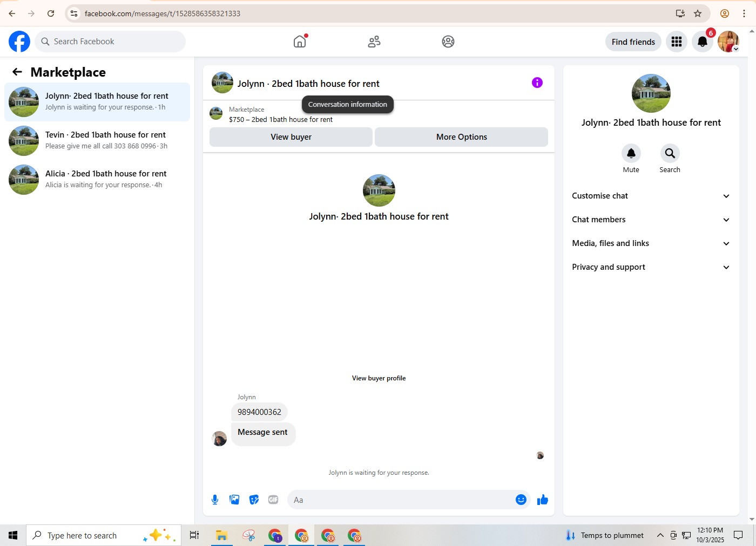
Task: Open the Jolynn conversation in the list
Action: (x=97, y=102)
